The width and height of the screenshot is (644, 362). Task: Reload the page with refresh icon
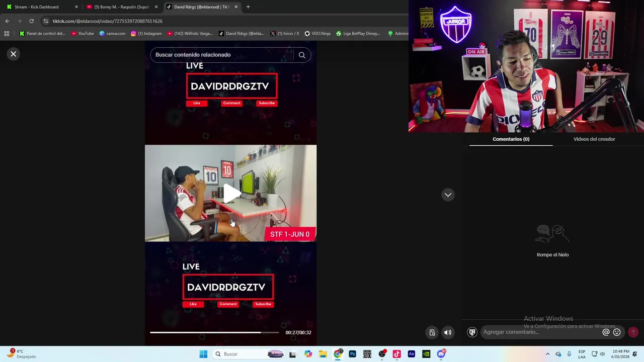coord(31,21)
